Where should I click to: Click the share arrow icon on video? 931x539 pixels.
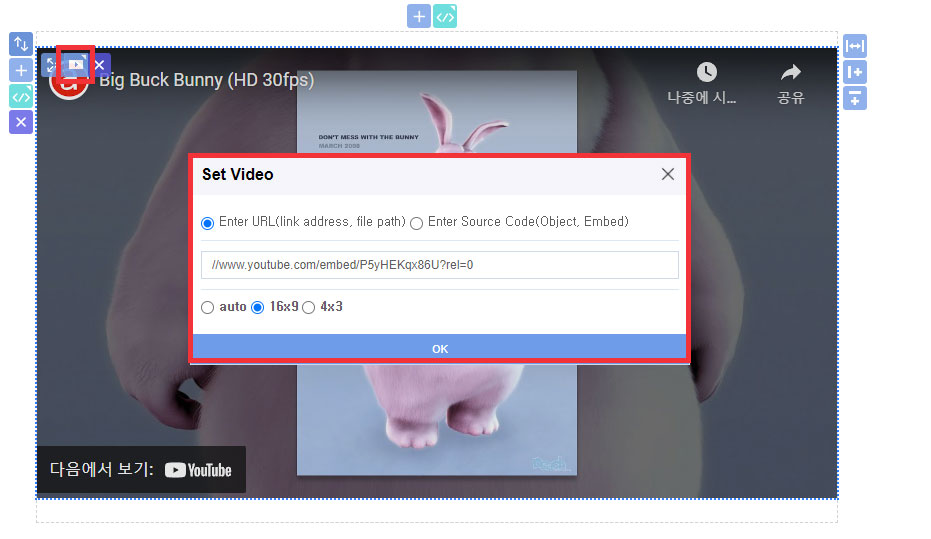790,72
